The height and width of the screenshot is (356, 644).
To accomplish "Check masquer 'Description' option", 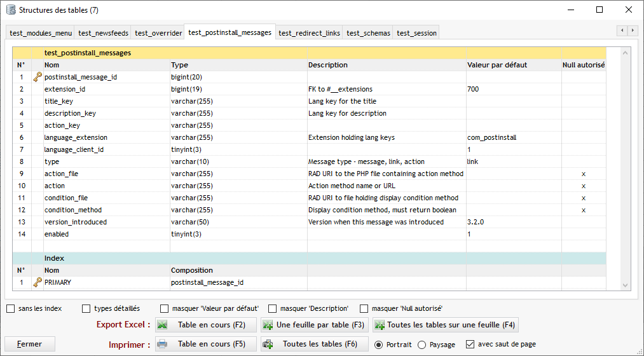I will (272, 308).
